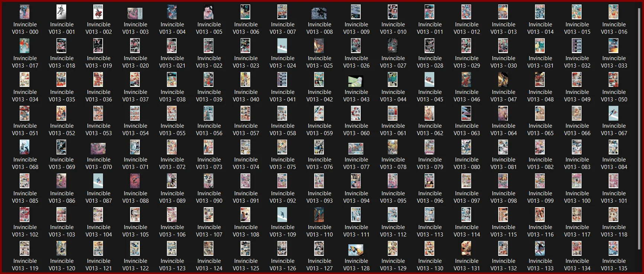Select the Invincible V013 - 059 thumbnail
644x274 pixels.
[x=319, y=113]
